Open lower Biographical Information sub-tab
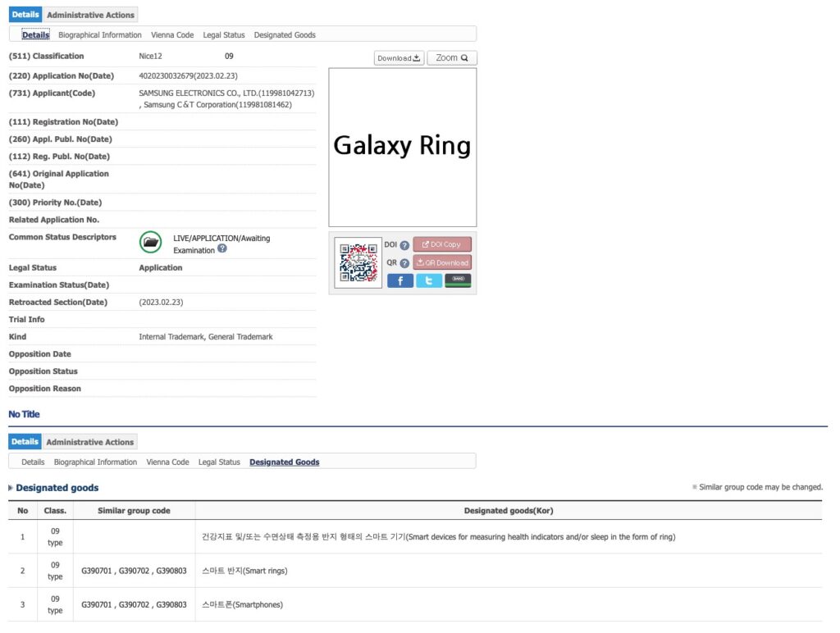This screenshot has width=840, height=633. pyautogui.click(x=95, y=462)
